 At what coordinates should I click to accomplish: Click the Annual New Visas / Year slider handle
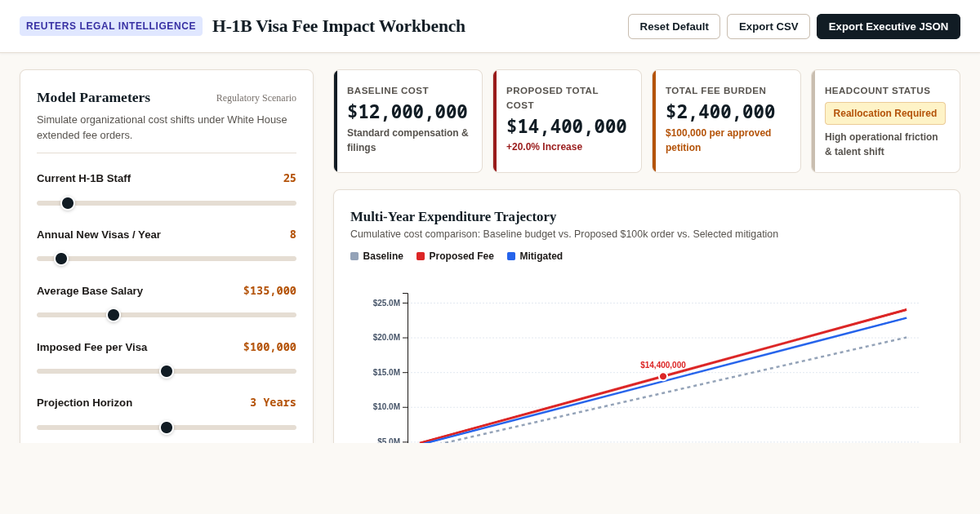pos(61,259)
